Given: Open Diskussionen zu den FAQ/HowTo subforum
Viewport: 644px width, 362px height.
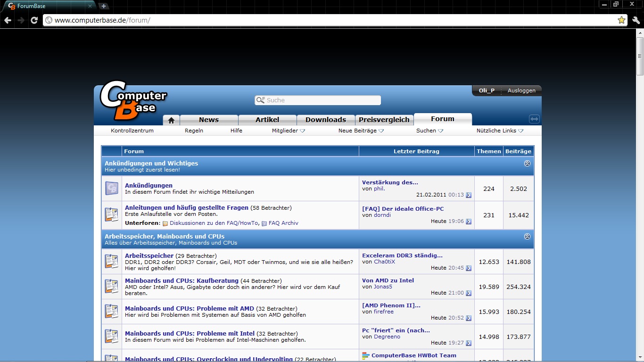Looking at the screenshot, I should point(214,223).
